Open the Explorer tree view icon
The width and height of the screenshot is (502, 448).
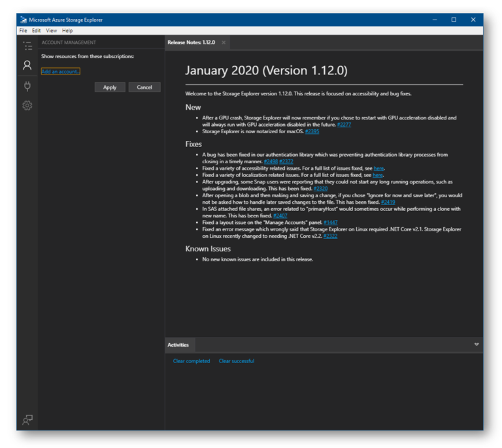point(27,46)
